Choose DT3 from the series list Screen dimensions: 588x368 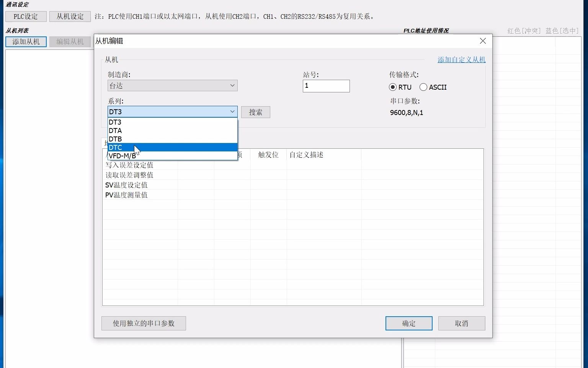click(172, 122)
